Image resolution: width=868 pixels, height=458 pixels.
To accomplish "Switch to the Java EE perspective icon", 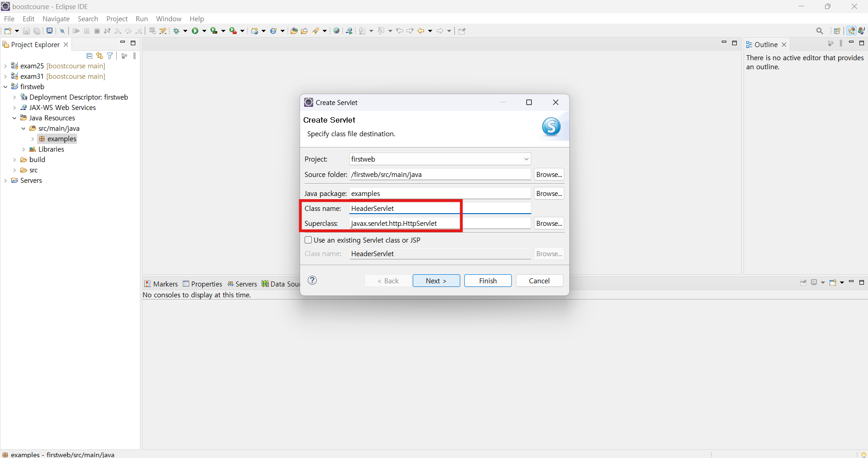I will point(852,31).
